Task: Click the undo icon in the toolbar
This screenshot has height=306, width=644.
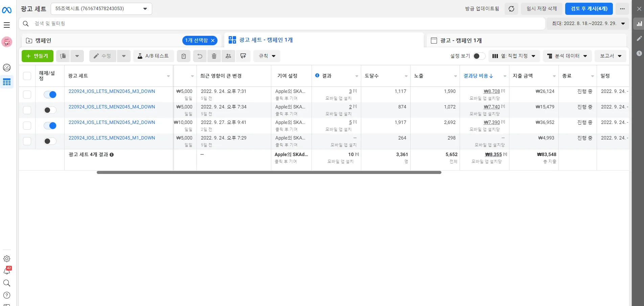Action: (x=200, y=56)
